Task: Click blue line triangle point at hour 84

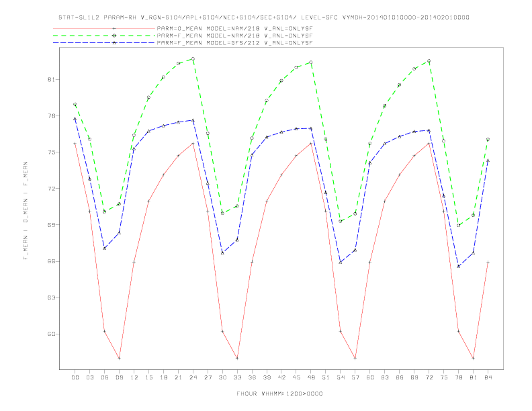Action: [x=488, y=161]
